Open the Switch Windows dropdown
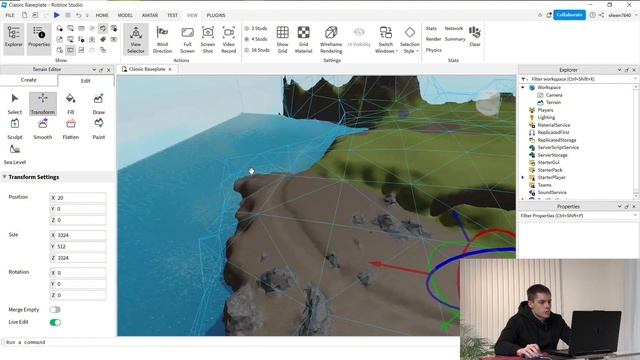 386,39
